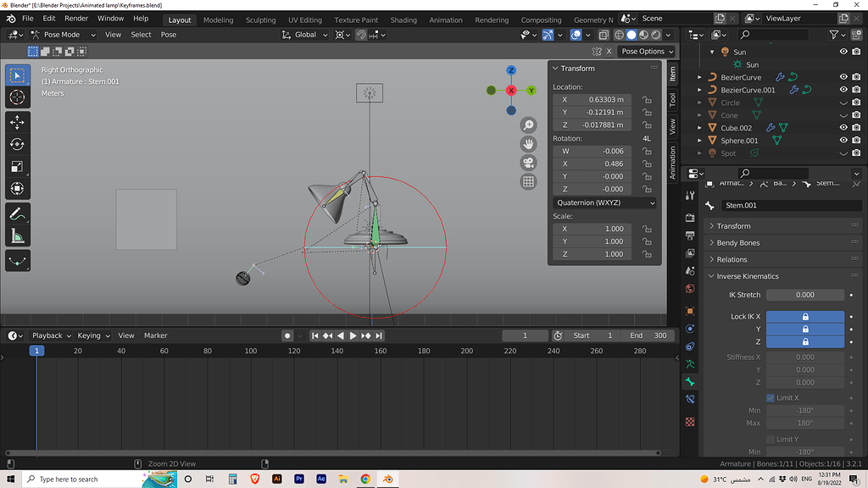Open the Physics properties tab
Screen dimensions: 868x488
(691, 329)
